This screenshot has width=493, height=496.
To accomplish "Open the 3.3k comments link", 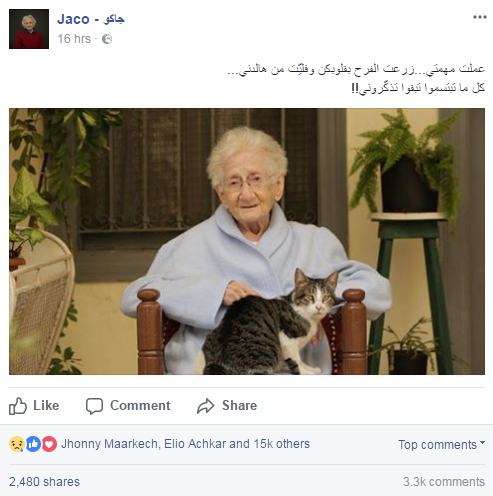I will tap(444, 482).
